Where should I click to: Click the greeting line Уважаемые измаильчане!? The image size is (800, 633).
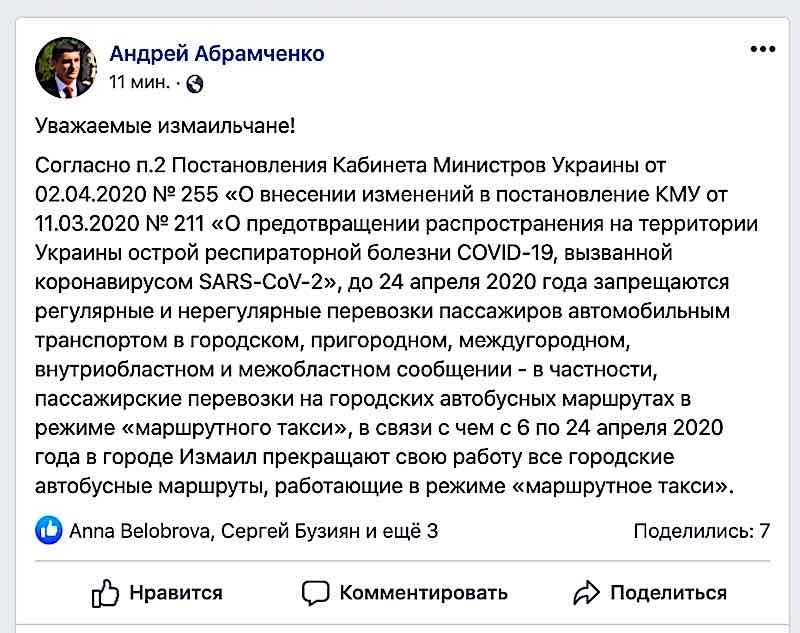[x=165, y=126]
